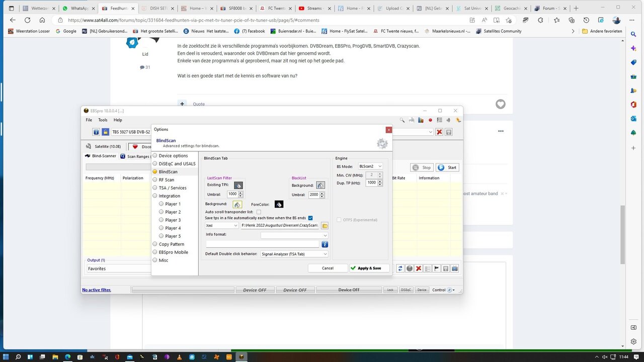644x362 pixels.
Task: Click the flag icon in output toolbar
Action: tap(437, 268)
